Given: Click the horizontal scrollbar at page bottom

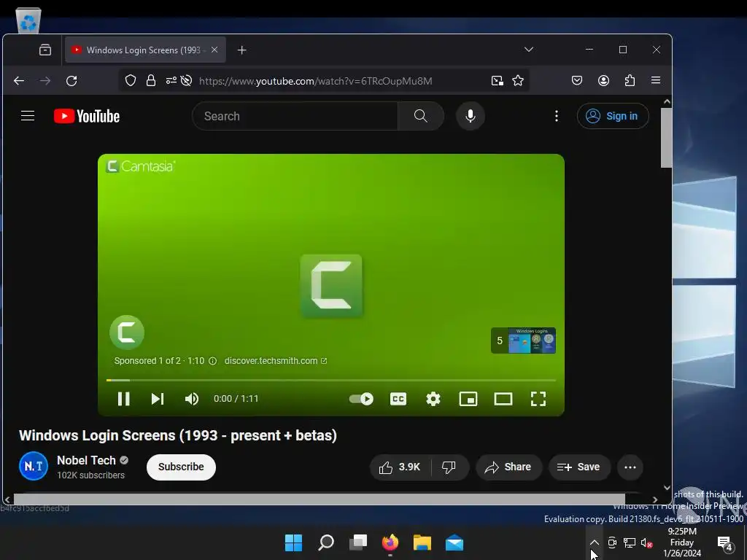Looking at the screenshot, I should pos(320,499).
